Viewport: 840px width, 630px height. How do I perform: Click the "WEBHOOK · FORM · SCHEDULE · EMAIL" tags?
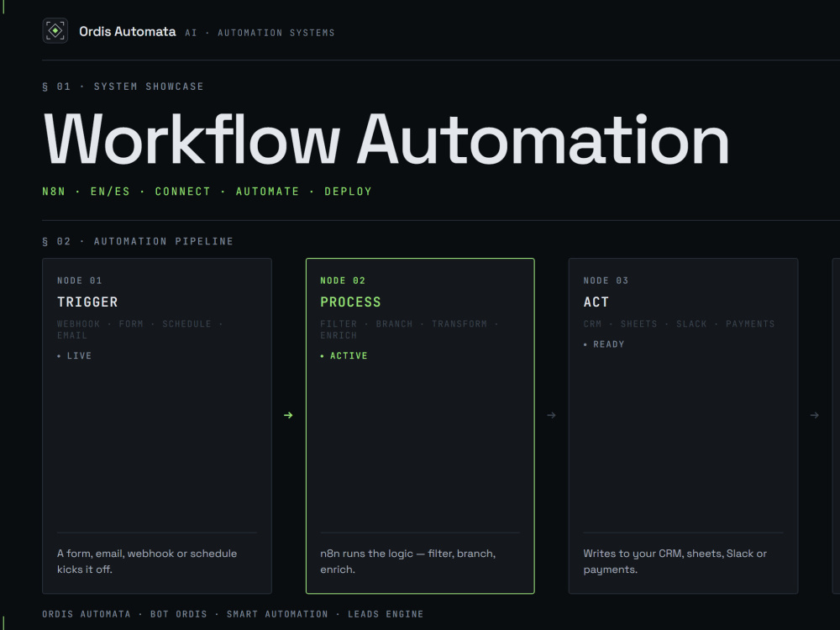pyautogui.click(x=139, y=329)
